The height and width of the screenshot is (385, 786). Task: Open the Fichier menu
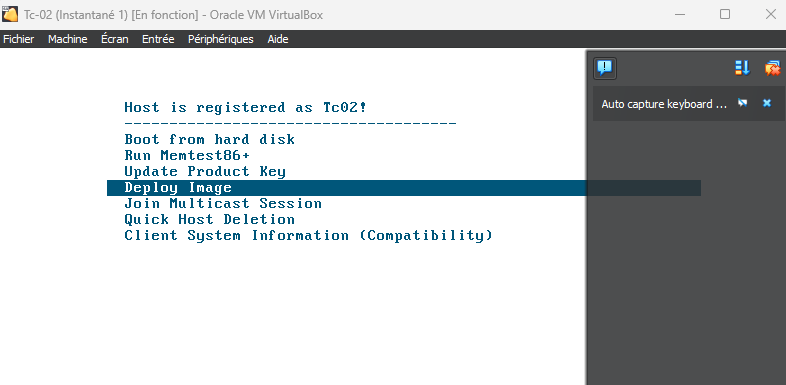click(19, 39)
